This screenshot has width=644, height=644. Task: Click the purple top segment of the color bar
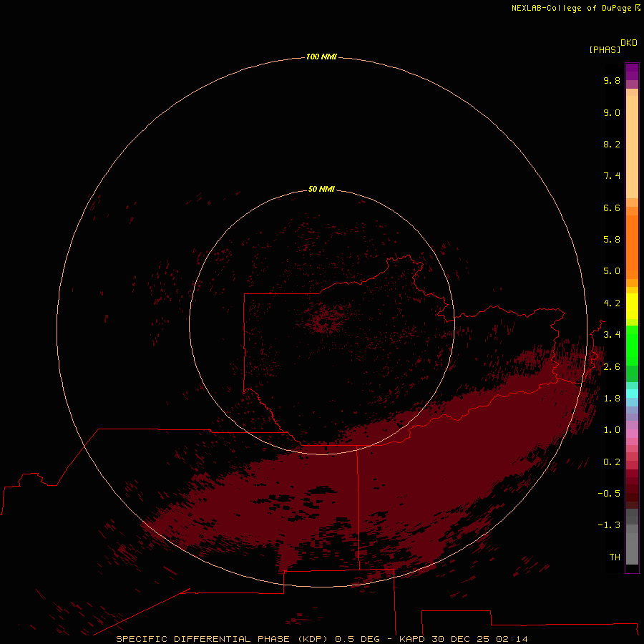pyautogui.click(x=632, y=72)
